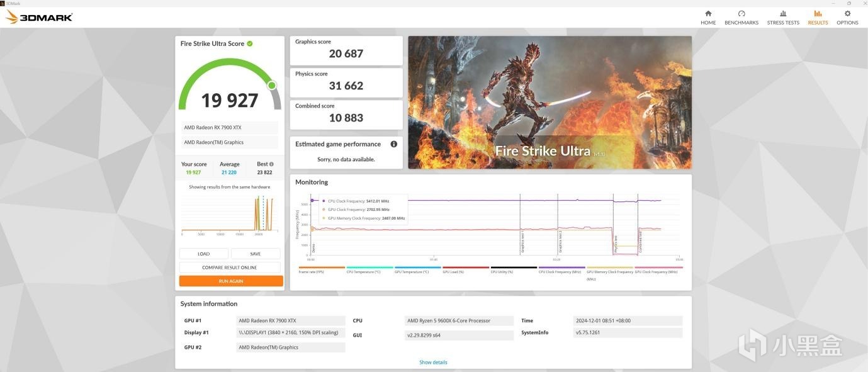
Task: Click Your score value 19 927
Action: (193, 172)
